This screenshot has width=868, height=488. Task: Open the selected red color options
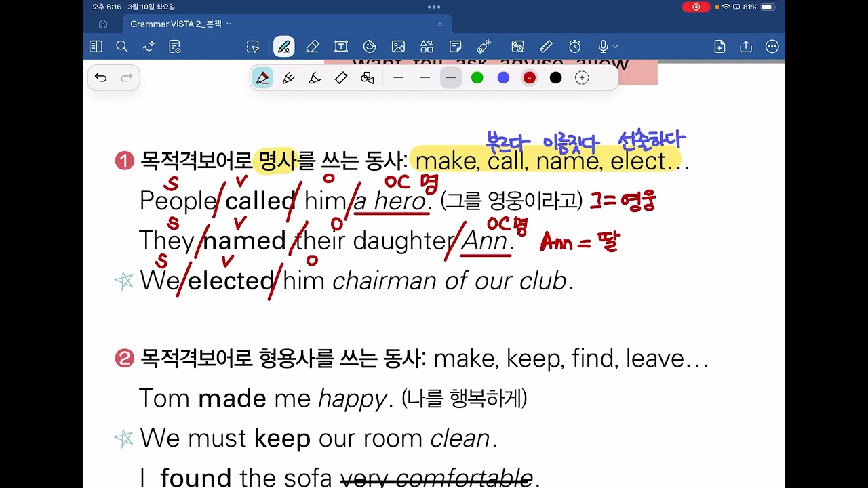(530, 78)
